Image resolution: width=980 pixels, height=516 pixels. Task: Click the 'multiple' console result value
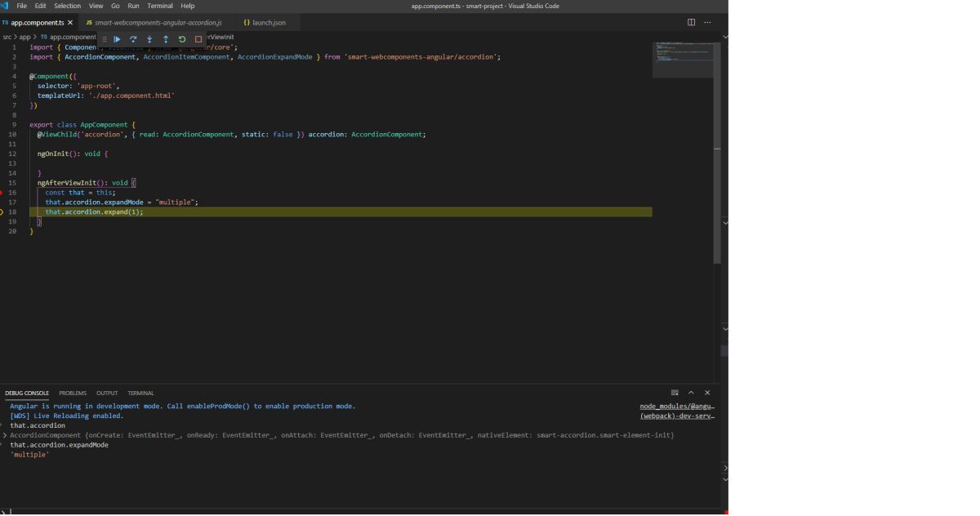tap(29, 455)
